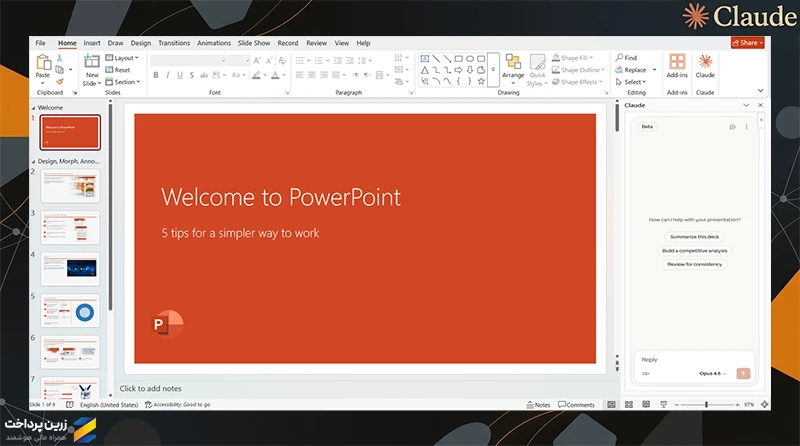Expand Shape Outline options
Screen dimensions: 800x446
pyautogui.click(x=578, y=70)
